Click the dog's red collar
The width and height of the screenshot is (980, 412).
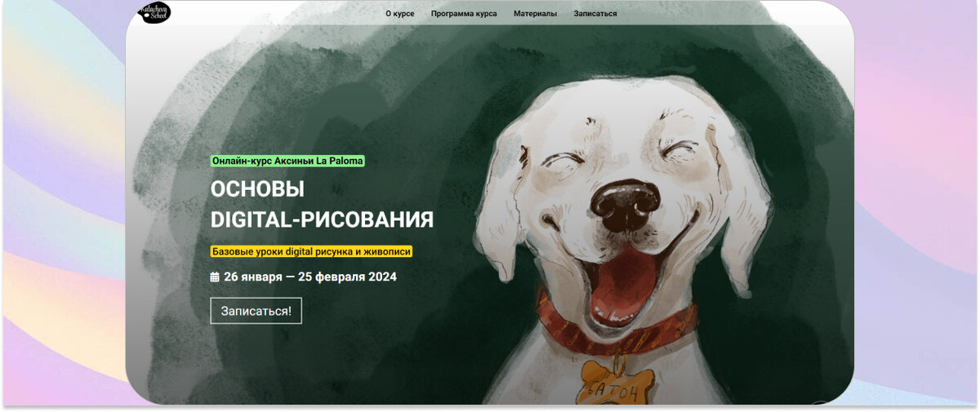617,324
